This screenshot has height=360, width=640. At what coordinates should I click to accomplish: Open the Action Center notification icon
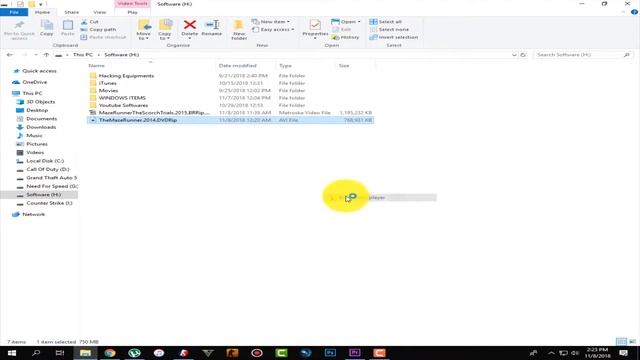[x=623, y=353]
